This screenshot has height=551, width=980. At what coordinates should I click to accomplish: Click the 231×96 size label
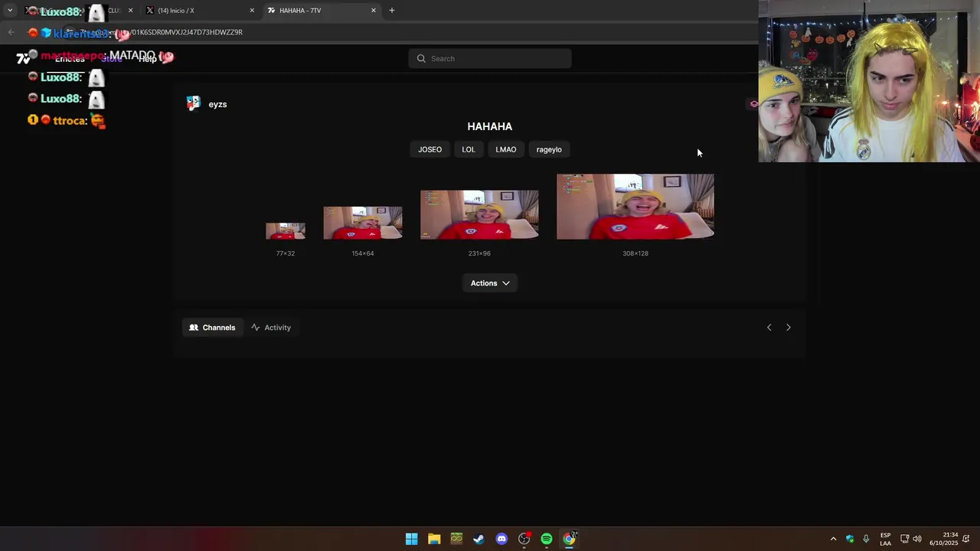pos(479,253)
